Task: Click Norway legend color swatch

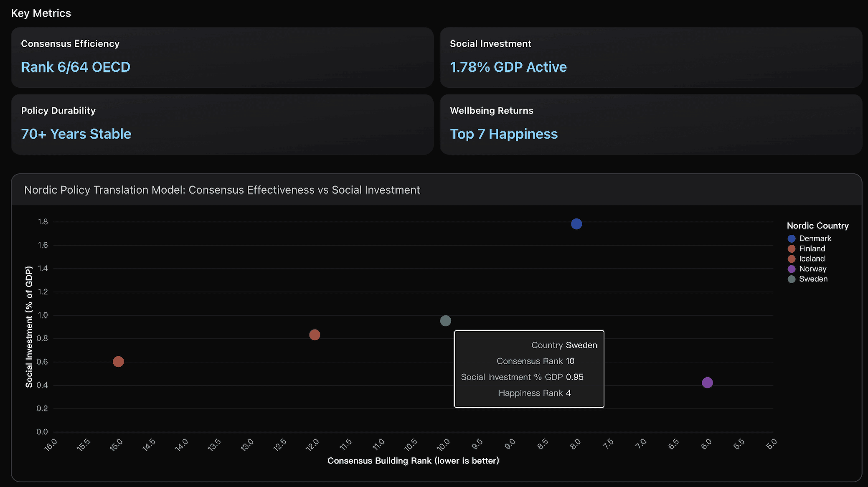Action: 791,269
